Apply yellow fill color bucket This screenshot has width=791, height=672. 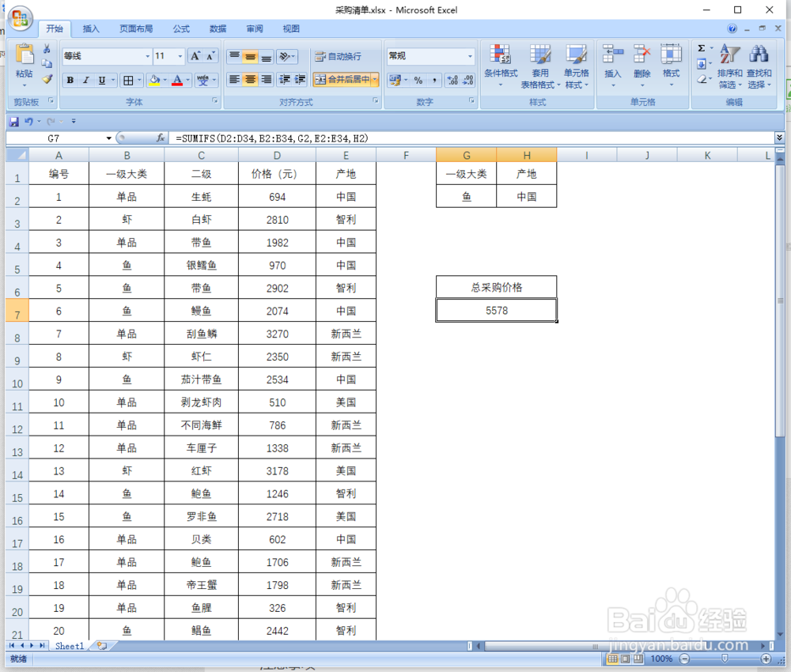[x=155, y=80]
